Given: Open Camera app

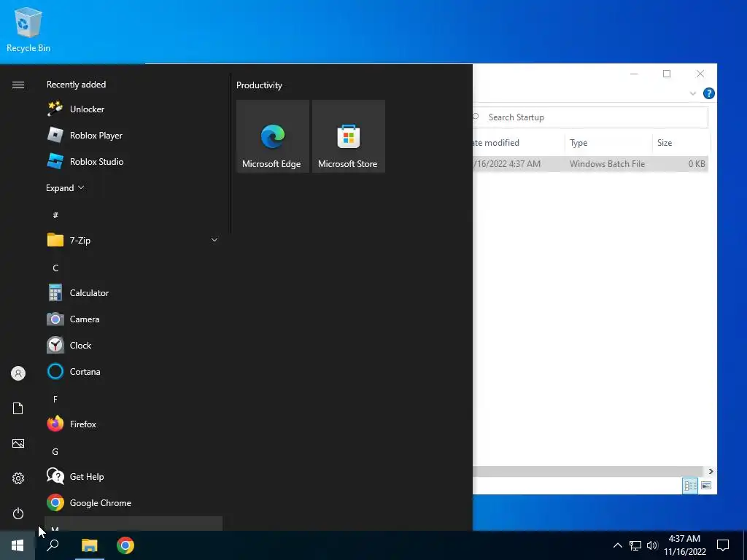Looking at the screenshot, I should [133, 319].
